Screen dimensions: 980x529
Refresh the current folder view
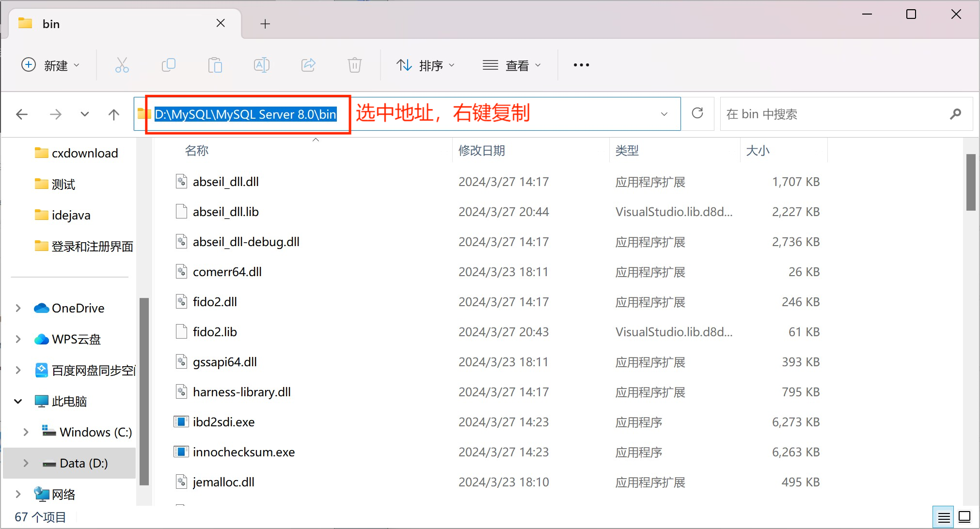[697, 114]
